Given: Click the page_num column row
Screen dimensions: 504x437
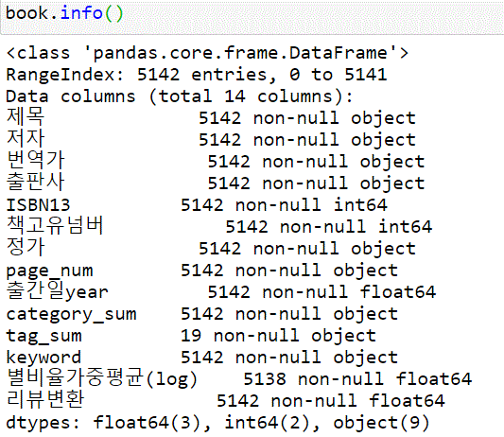Looking at the screenshot, I should pyautogui.click(x=201, y=271).
